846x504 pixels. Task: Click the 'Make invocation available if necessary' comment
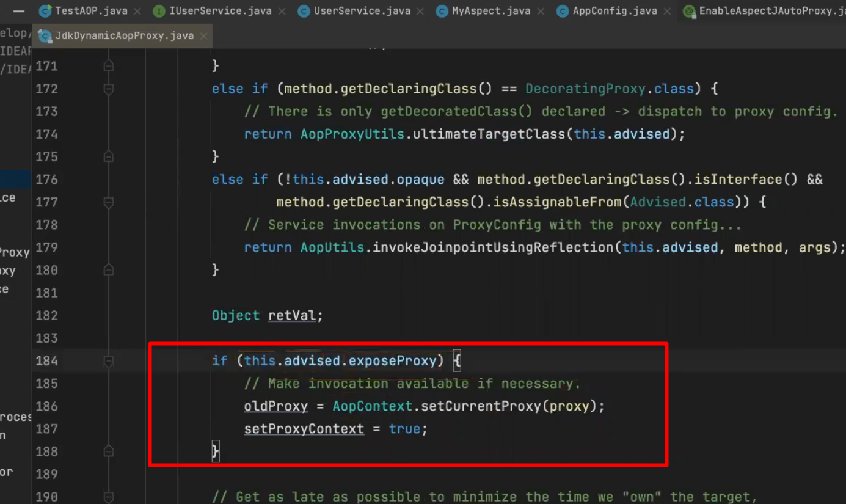pos(412,384)
